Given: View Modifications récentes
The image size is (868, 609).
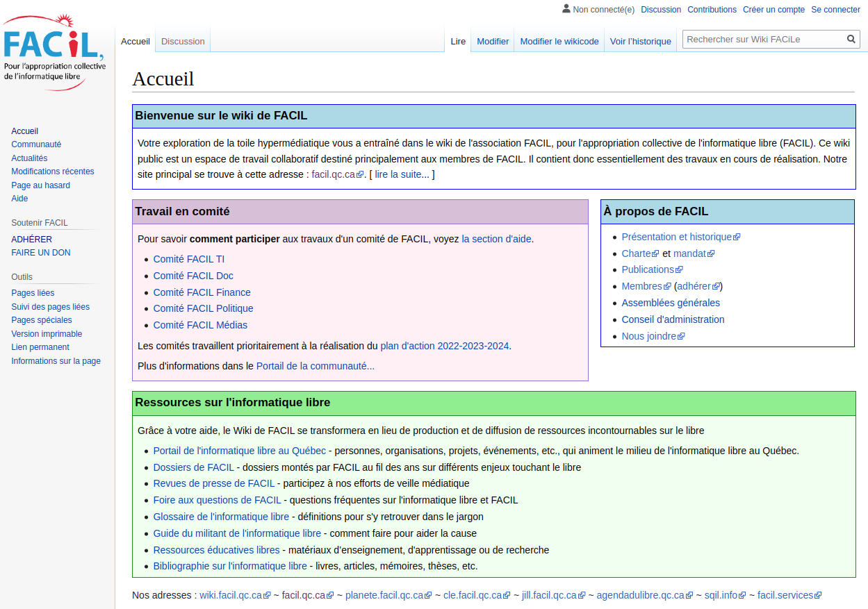Looking at the screenshot, I should point(53,172).
